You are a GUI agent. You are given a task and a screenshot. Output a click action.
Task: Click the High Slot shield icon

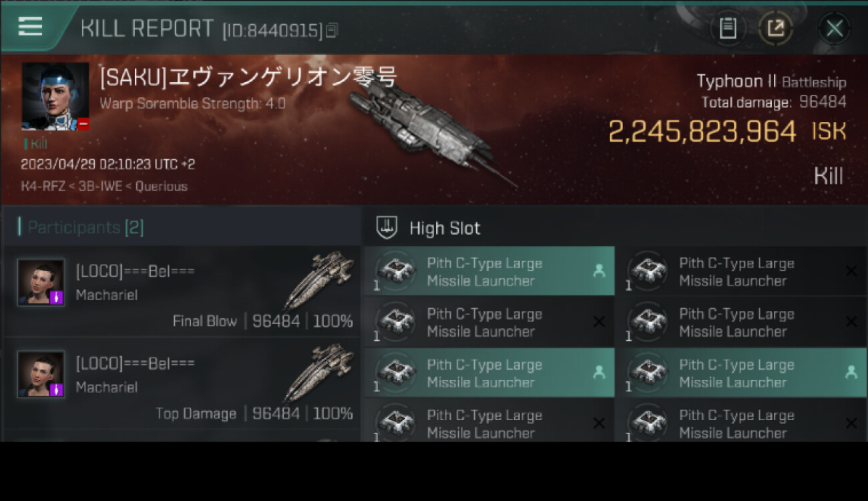[387, 228]
